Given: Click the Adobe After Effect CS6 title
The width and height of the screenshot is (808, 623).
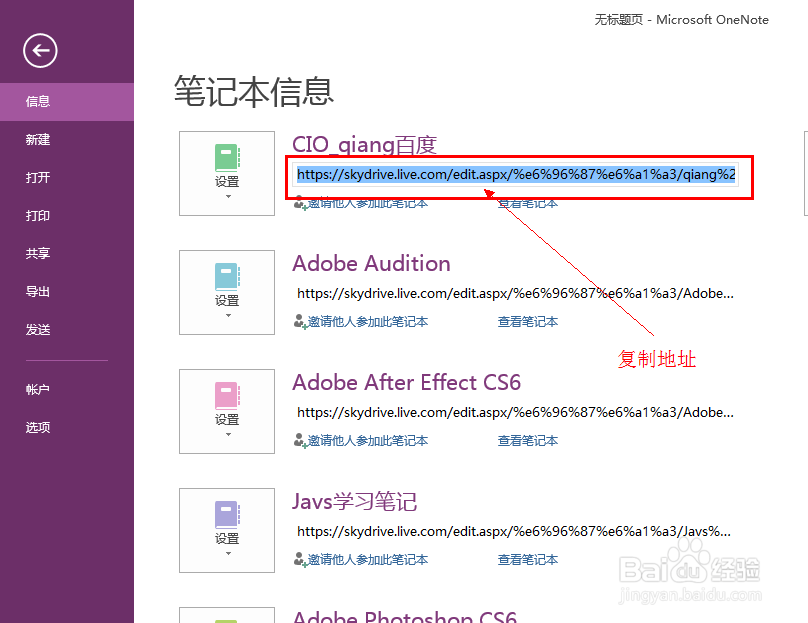Looking at the screenshot, I should (407, 382).
